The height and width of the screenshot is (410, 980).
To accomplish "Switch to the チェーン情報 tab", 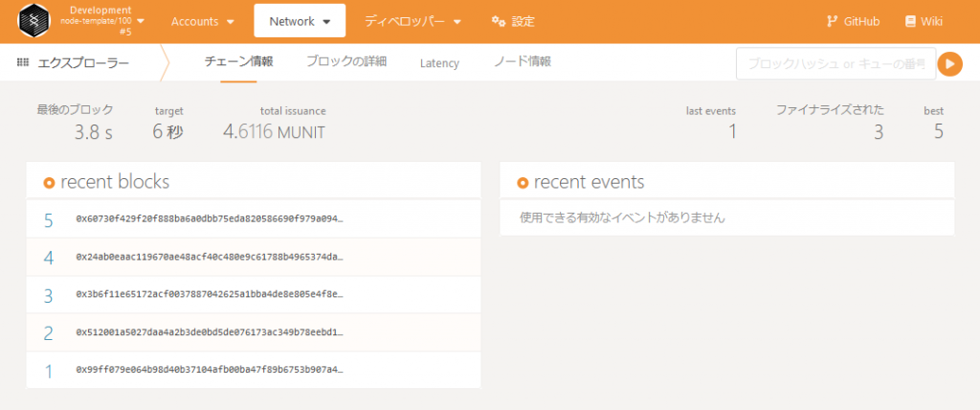I will click(x=238, y=62).
